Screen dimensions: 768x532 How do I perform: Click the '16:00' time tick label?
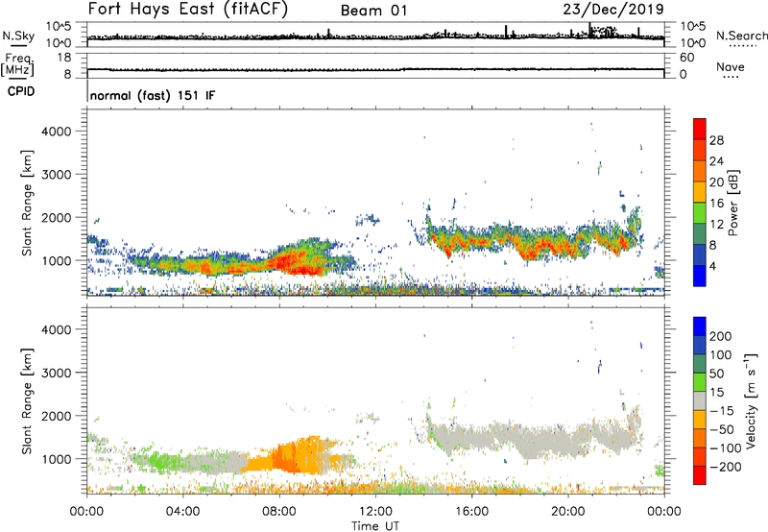[471, 512]
